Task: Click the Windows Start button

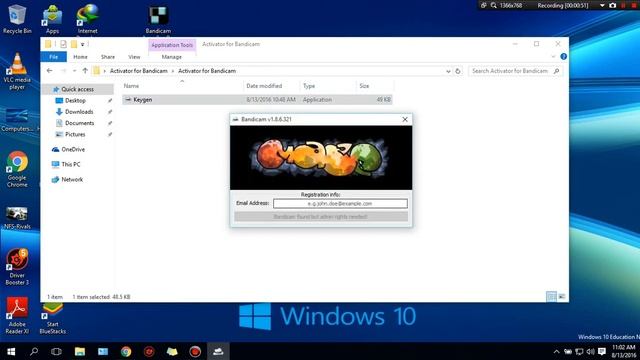Action: point(11,351)
